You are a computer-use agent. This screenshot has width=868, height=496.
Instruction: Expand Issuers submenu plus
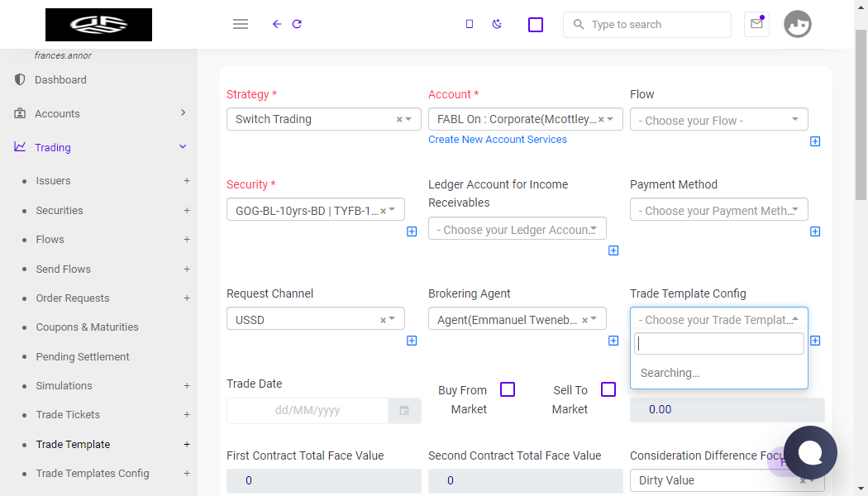[187, 180]
